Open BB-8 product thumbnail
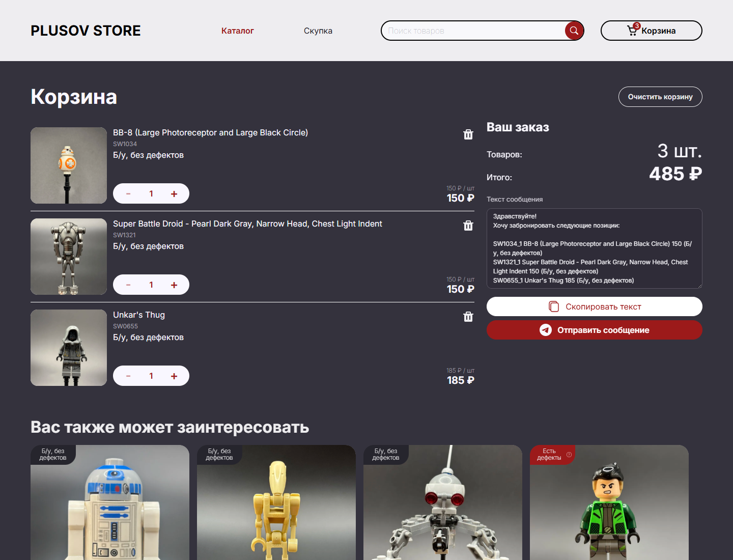The height and width of the screenshot is (560, 733). pyautogui.click(x=69, y=165)
